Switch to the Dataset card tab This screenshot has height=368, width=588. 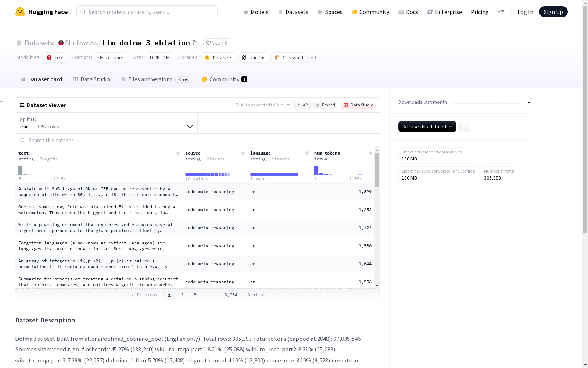tap(41, 79)
